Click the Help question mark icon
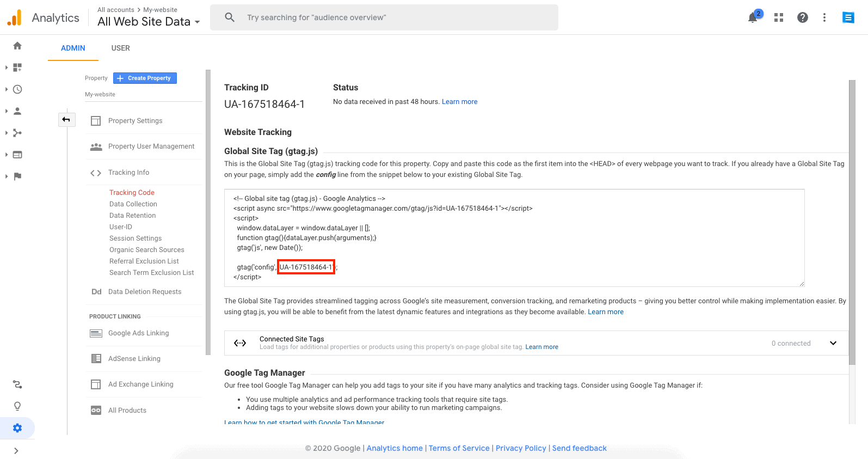The width and height of the screenshot is (868, 459). point(802,17)
